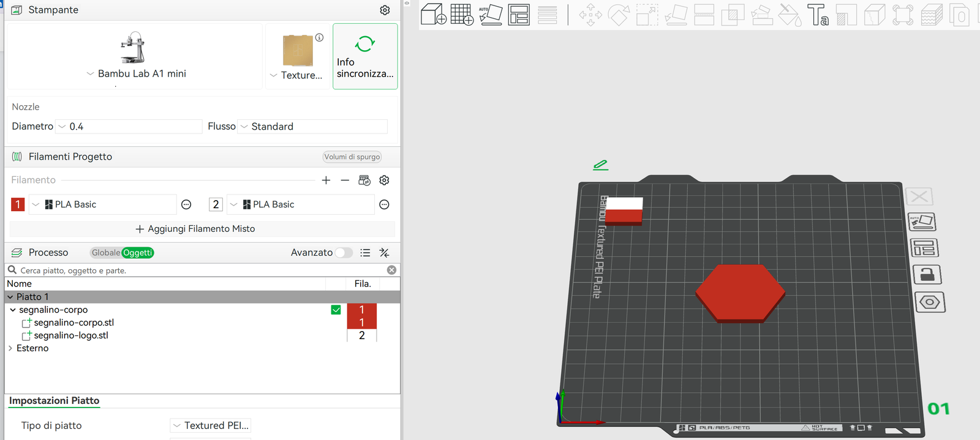Open filament settings gear icon
This screenshot has height=440, width=980.
coord(384,180)
